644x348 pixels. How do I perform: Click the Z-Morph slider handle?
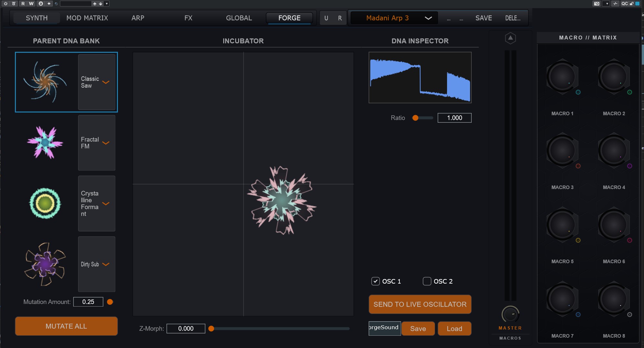(x=211, y=329)
